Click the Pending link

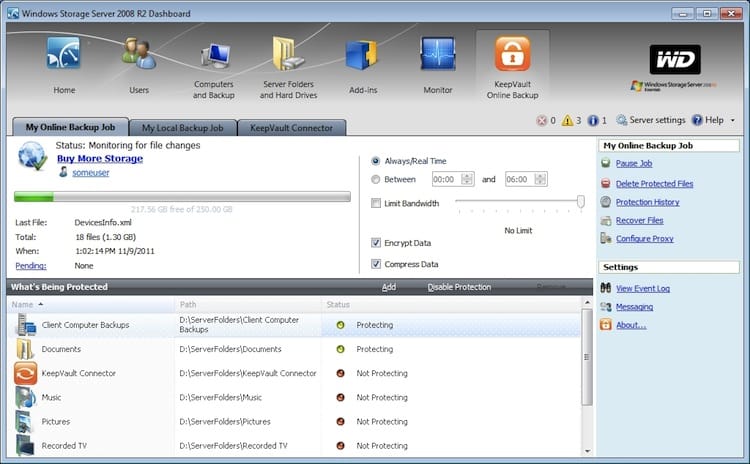(31, 265)
